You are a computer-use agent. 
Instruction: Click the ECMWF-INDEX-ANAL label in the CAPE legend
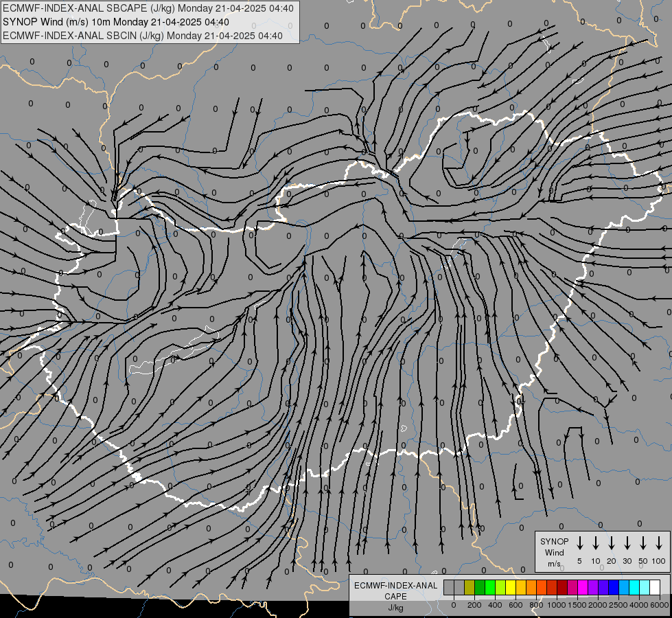395,586
